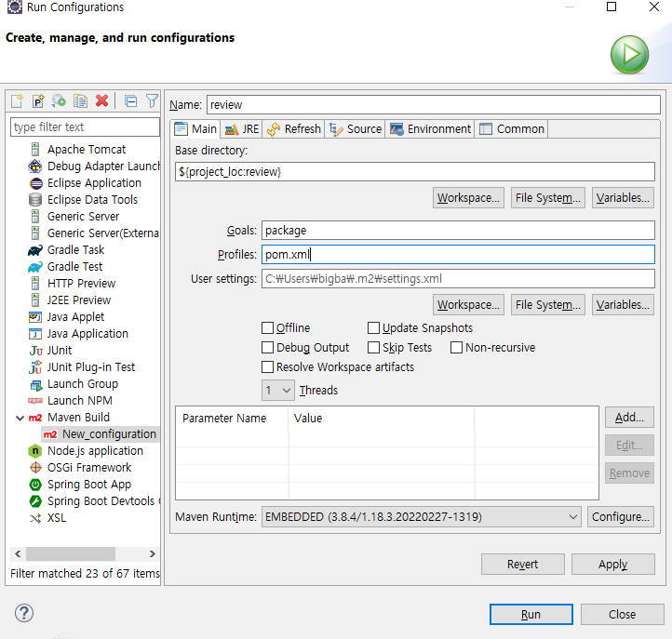The height and width of the screenshot is (639, 672).
Task: Switch to the Refresh tab
Action: (x=293, y=129)
